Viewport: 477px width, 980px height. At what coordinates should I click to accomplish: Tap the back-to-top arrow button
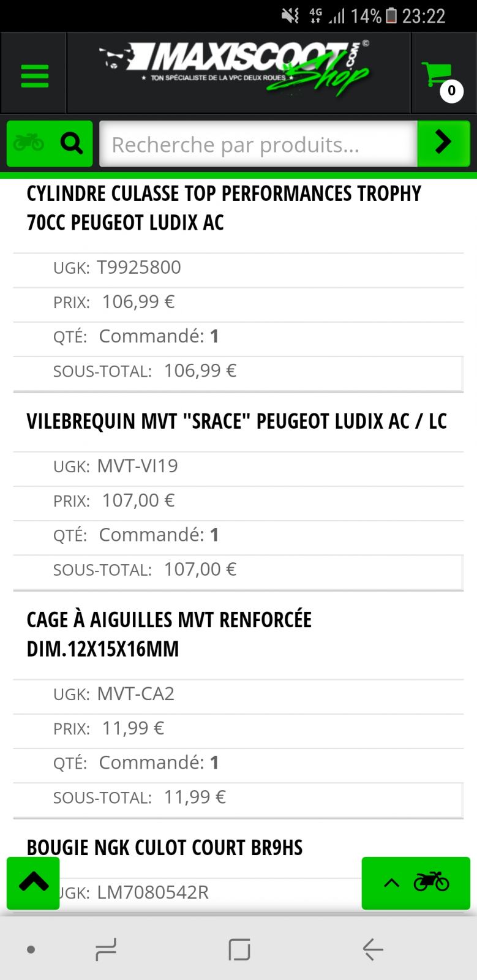pos(33,883)
